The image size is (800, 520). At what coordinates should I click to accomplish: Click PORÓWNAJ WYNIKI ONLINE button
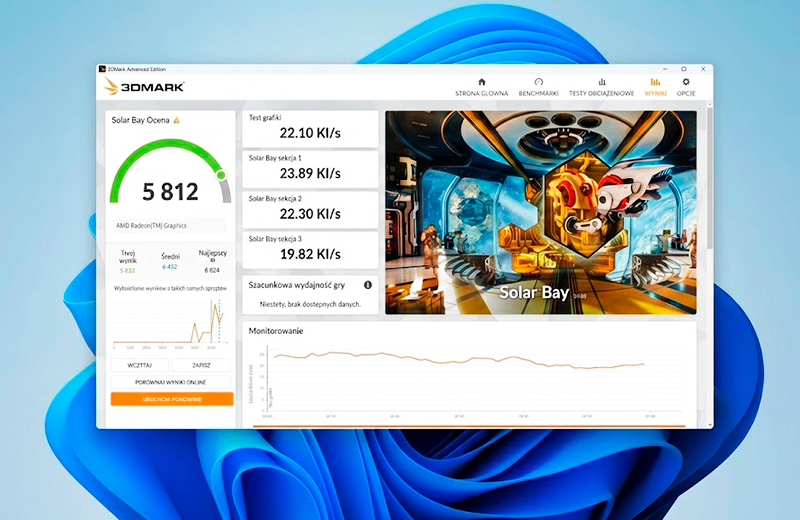coord(171,382)
